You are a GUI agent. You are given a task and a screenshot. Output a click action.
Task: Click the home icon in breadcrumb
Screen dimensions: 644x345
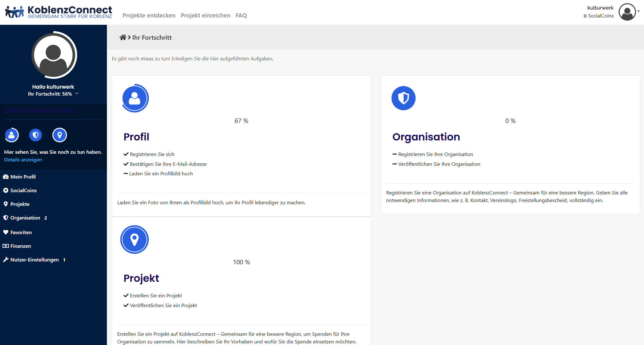[x=122, y=37]
